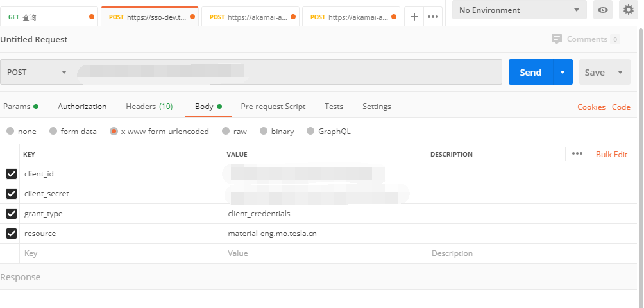Click the environment quick look eye icon
The width and height of the screenshot is (644, 308).
point(603,10)
